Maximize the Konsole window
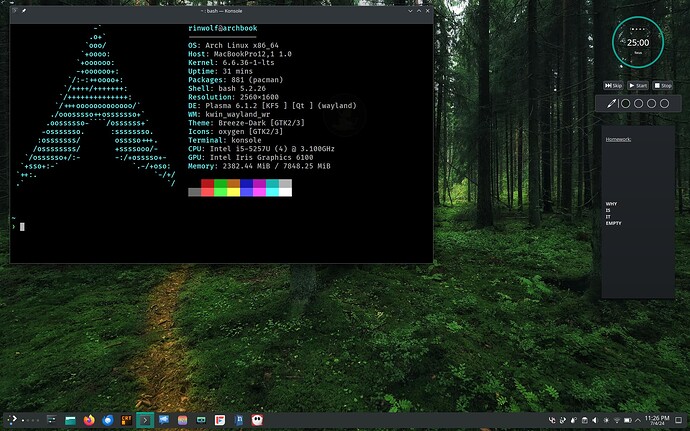This screenshot has height=431, width=690. point(419,11)
